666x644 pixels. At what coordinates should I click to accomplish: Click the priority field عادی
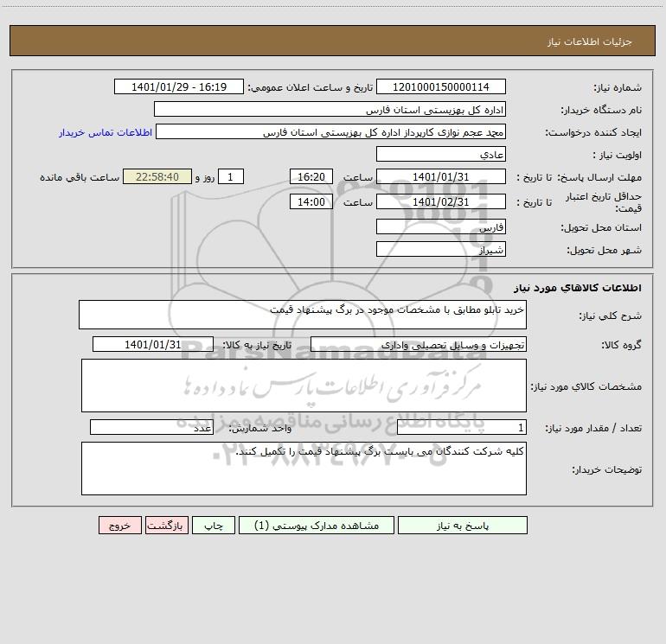(x=441, y=154)
